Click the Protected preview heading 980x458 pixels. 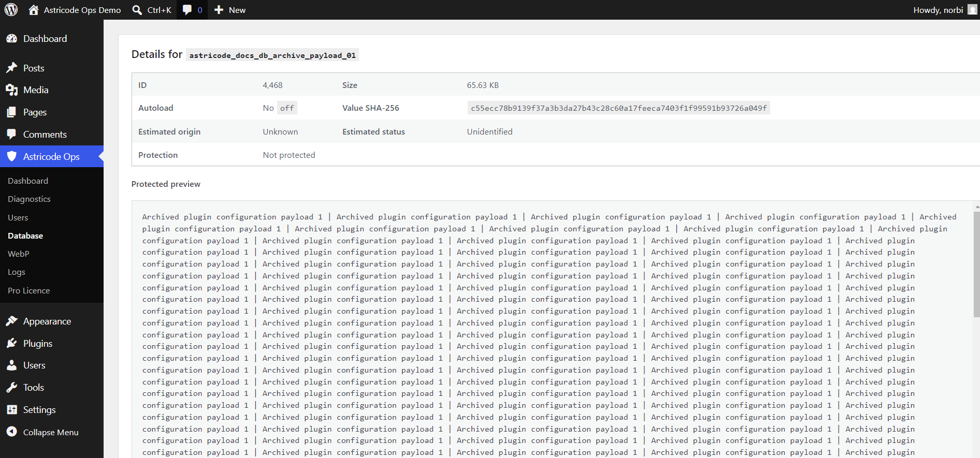(166, 184)
